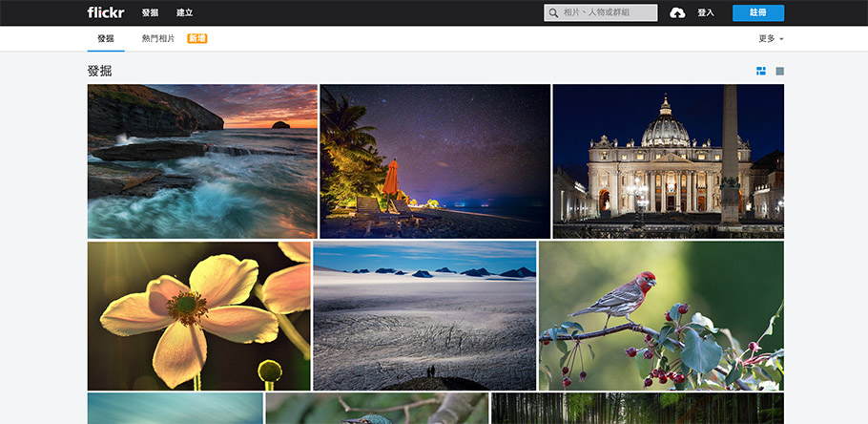Viewport: 868px width, 424px height.
Task: Open the red-headed finch bird photo
Action: [x=661, y=315]
